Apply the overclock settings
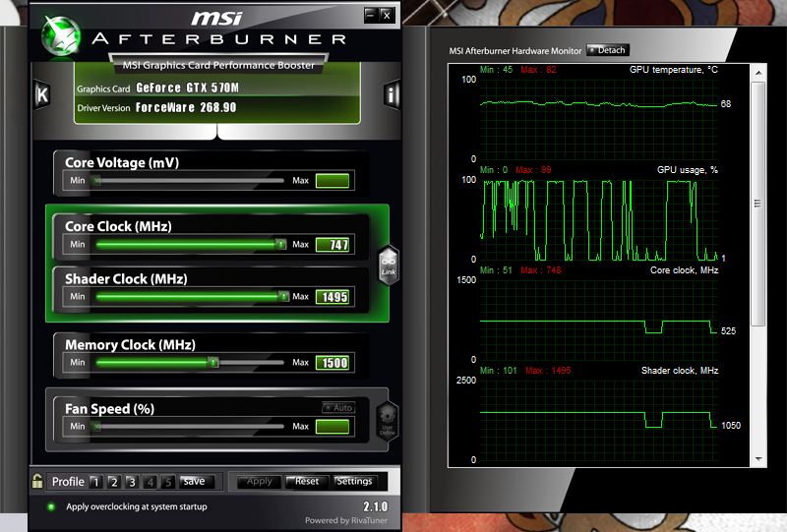Image resolution: width=787 pixels, height=532 pixels. [259, 481]
